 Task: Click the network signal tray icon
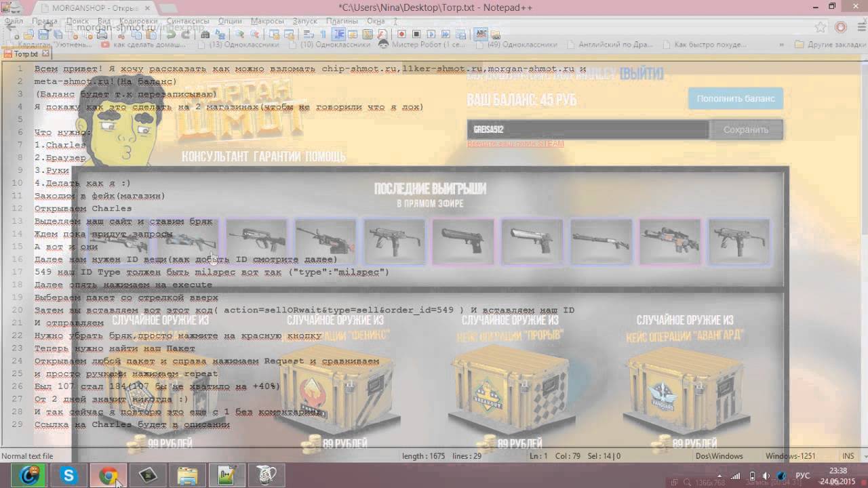[736, 476]
